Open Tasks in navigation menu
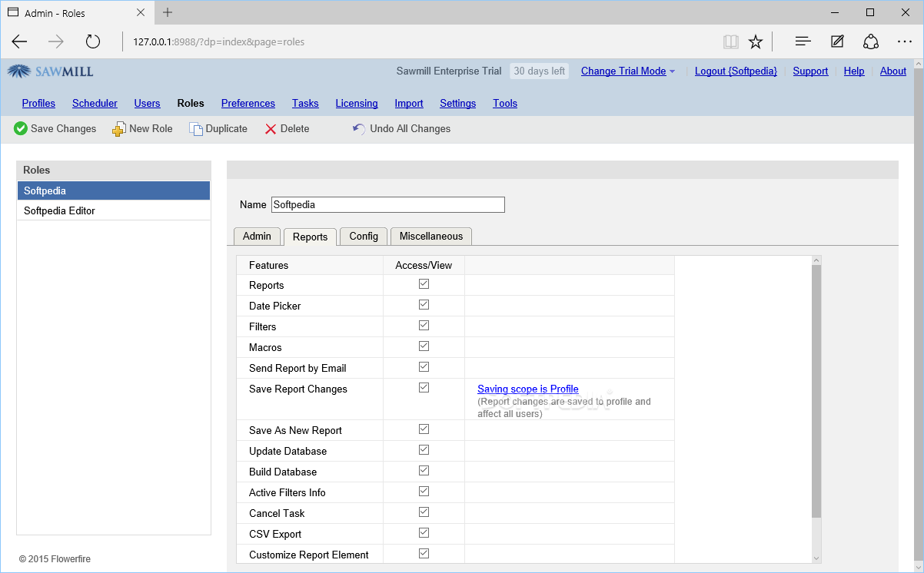 [x=305, y=104]
